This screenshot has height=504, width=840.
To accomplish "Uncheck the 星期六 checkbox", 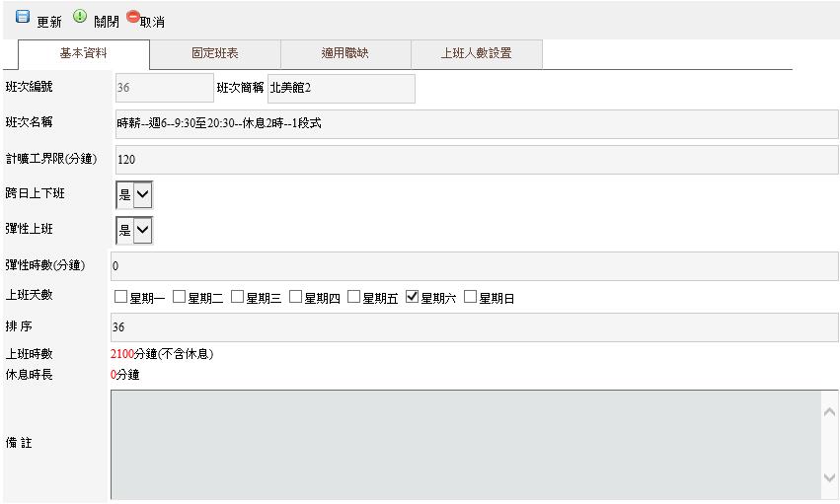I will pyautogui.click(x=413, y=297).
